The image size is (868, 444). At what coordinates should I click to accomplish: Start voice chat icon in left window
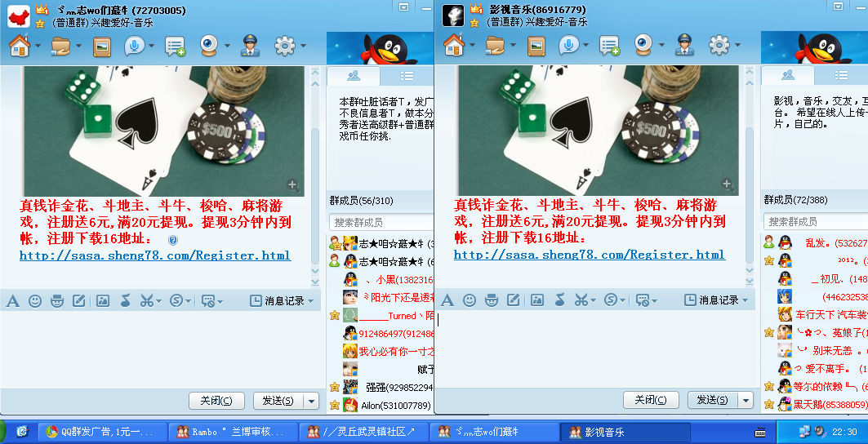click(x=133, y=46)
